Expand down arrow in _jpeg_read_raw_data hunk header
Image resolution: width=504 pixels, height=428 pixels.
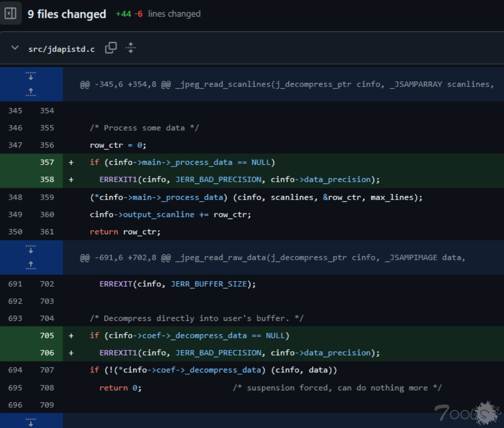click(31, 249)
